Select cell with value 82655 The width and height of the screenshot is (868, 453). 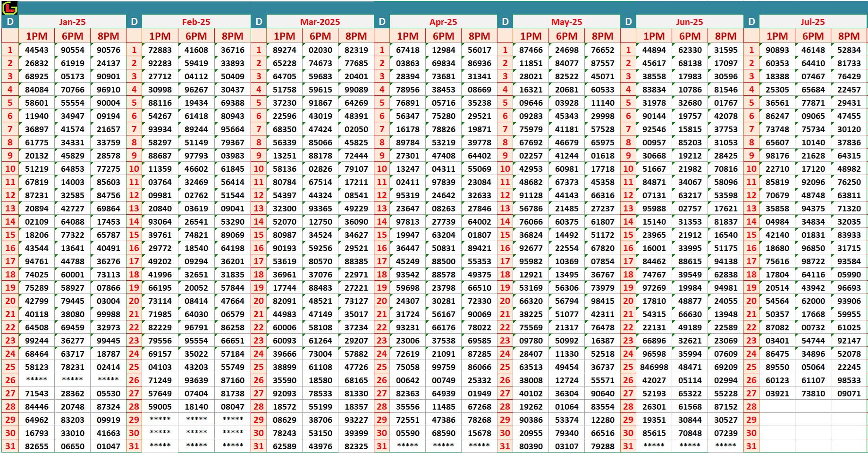coord(37,446)
